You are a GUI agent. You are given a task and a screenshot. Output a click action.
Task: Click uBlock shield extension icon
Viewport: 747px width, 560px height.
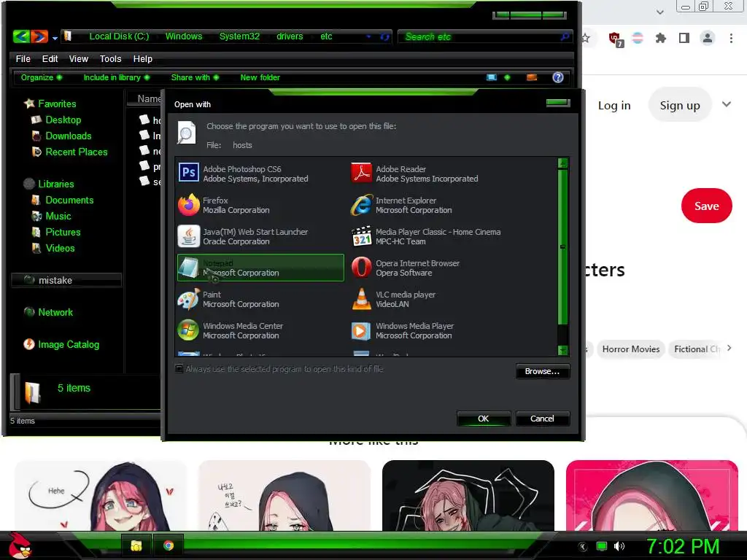[616, 39]
